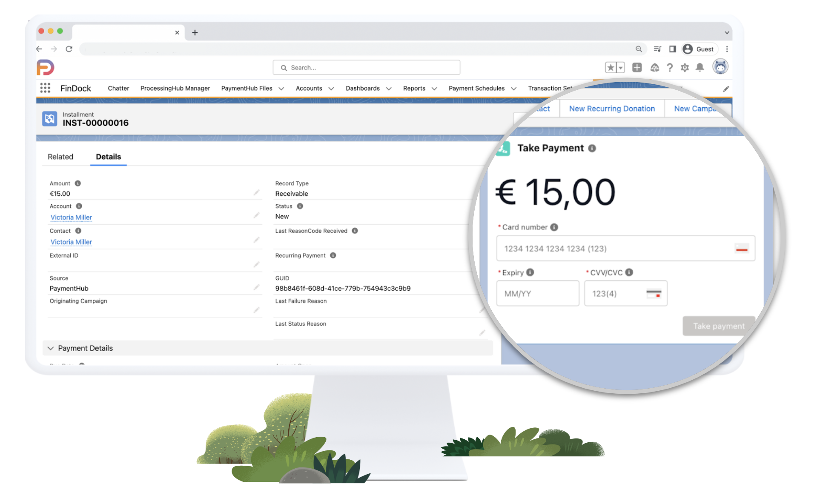
Task: Open the Dashboards dropdown chevron
Action: click(389, 89)
